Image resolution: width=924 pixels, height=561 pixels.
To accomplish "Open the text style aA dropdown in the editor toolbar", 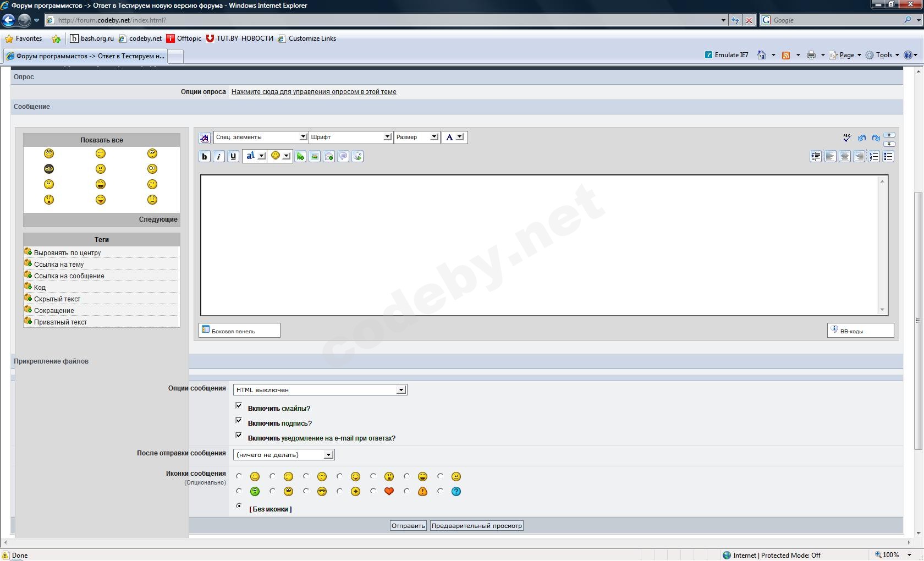I will (254, 156).
